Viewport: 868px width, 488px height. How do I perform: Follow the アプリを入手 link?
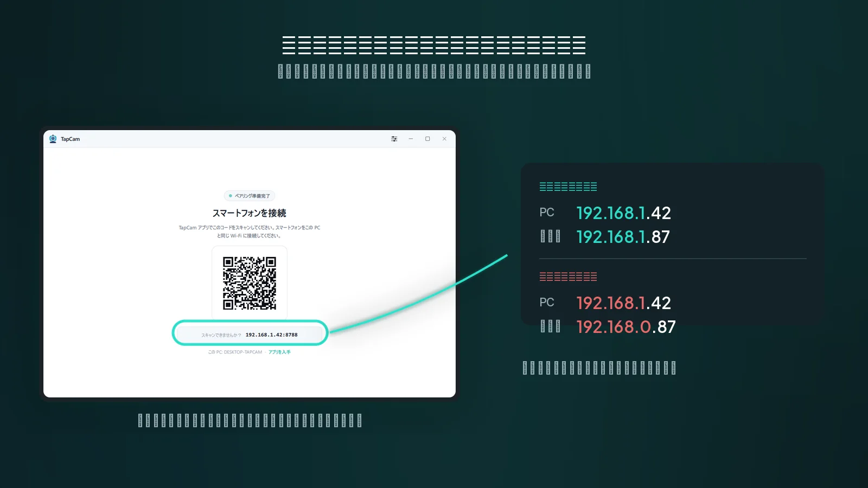pyautogui.click(x=279, y=352)
